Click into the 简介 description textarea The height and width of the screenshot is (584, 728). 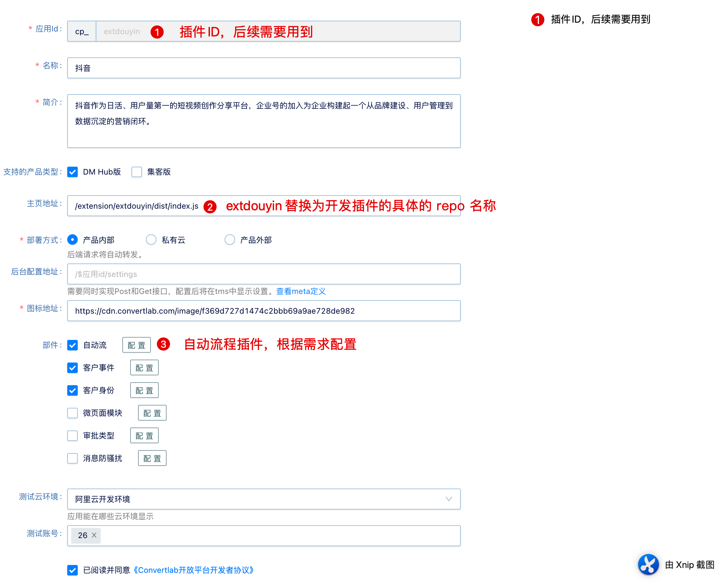point(264,121)
